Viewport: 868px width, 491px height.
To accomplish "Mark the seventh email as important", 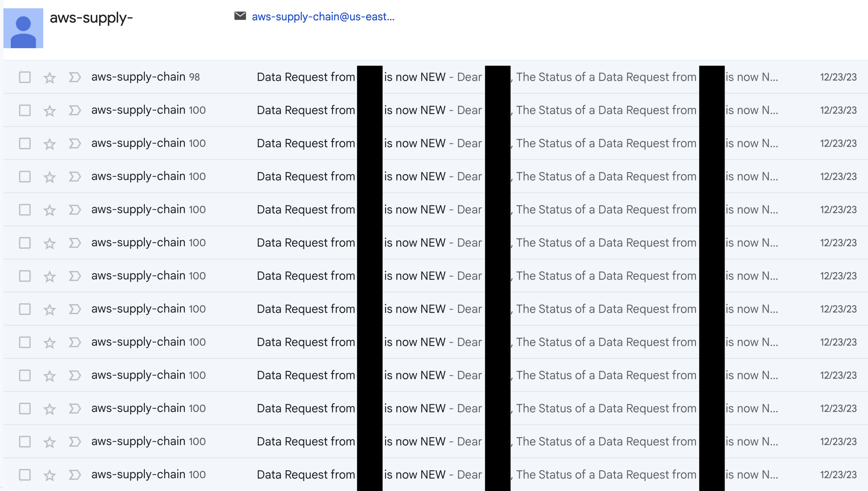I will coord(74,275).
